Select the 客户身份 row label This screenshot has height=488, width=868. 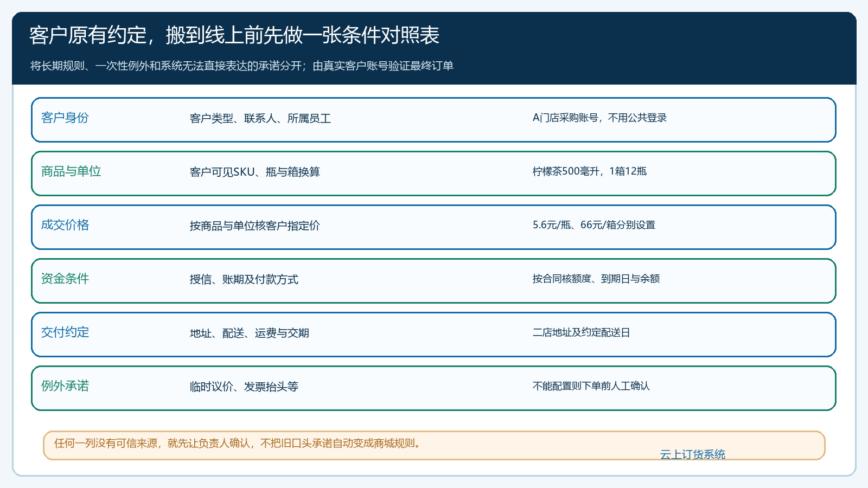pyautogui.click(x=65, y=118)
